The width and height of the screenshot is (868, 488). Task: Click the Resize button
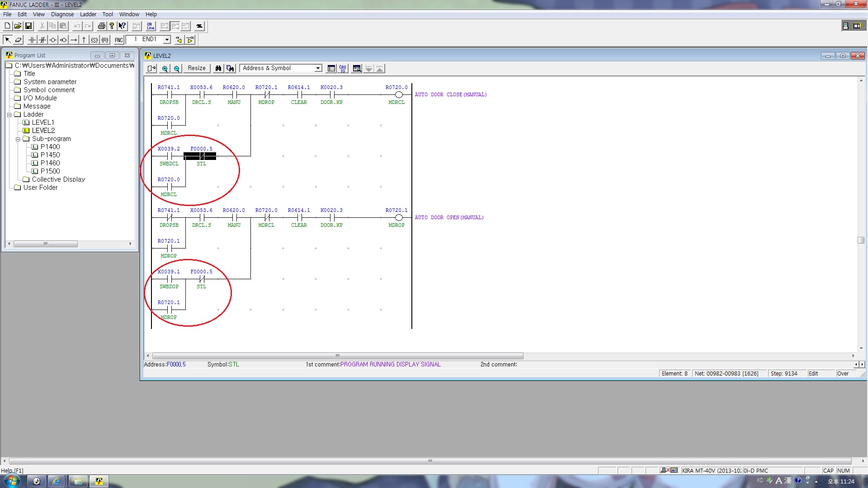point(197,68)
